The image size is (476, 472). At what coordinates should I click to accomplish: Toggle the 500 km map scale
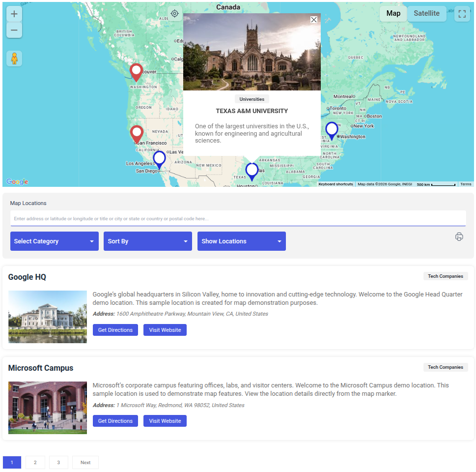coord(436,184)
